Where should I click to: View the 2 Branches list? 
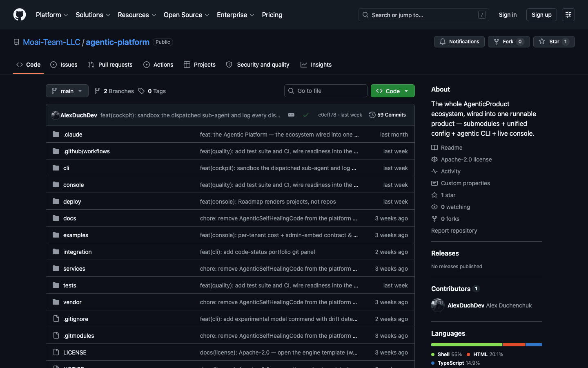114,91
